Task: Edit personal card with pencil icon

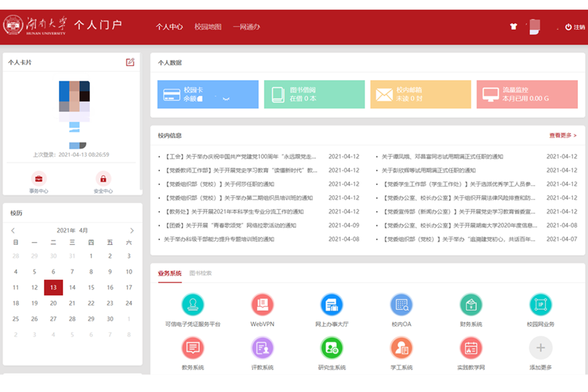Action: click(x=130, y=62)
